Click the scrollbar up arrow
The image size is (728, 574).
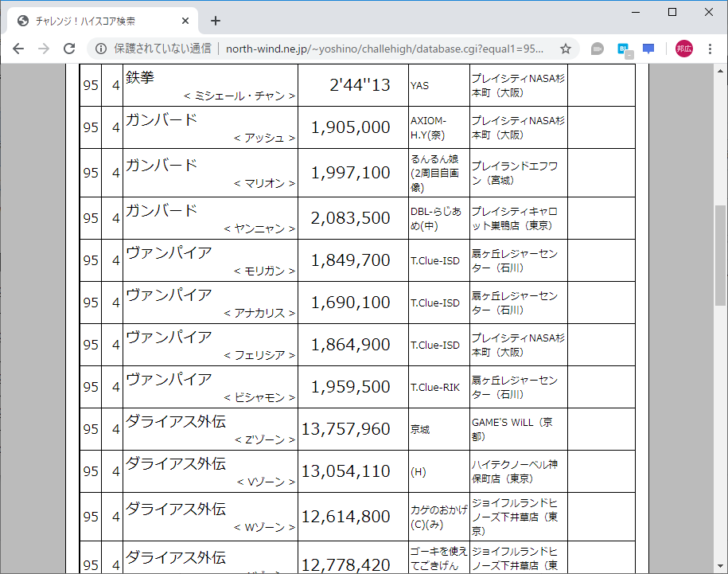tap(720, 71)
